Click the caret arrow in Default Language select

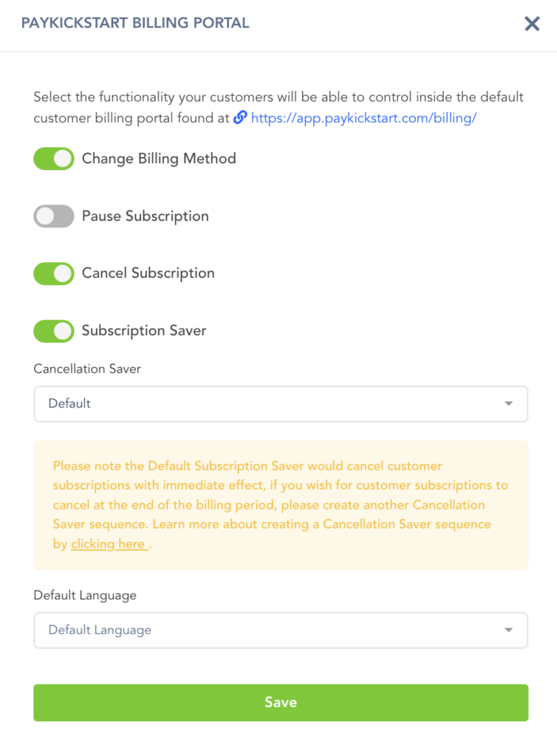(x=508, y=630)
